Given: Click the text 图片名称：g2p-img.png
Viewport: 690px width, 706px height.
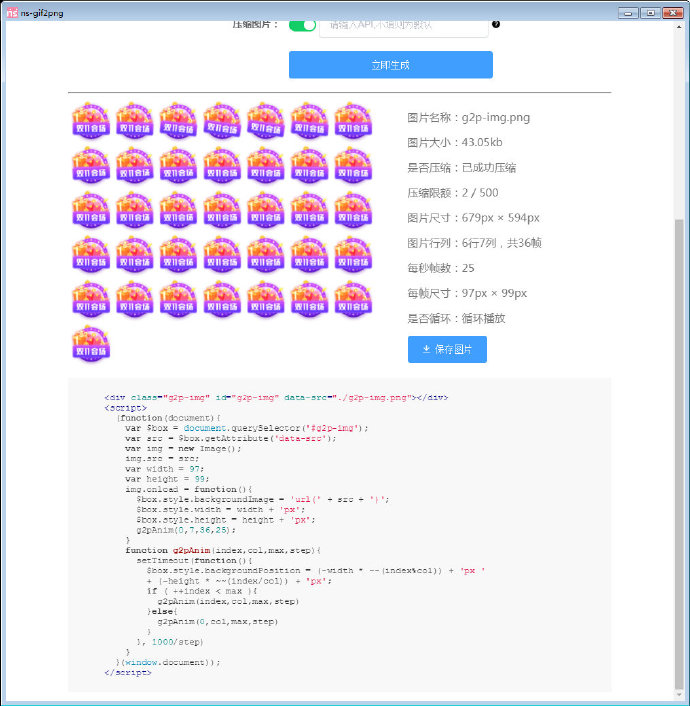Looking at the screenshot, I should coord(468,118).
